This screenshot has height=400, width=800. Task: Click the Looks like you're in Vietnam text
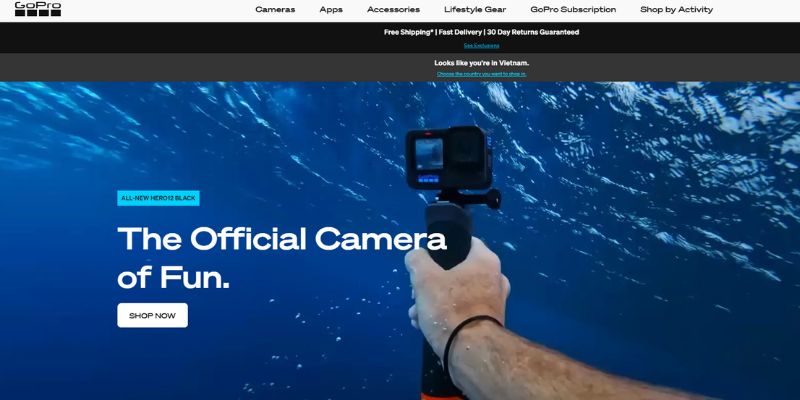[481, 63]
